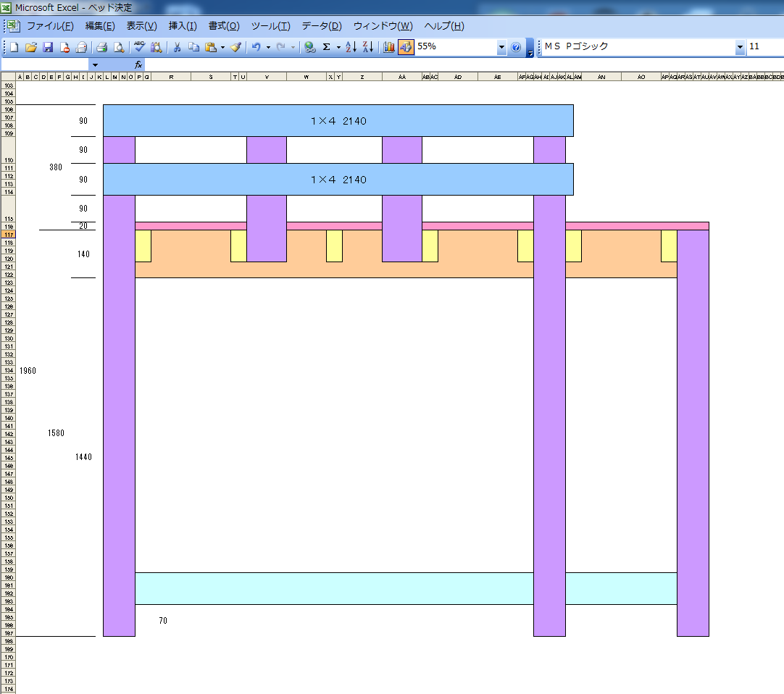Sort ascending with the A-Z icon

pyautogui.click(x=351, y=47)
